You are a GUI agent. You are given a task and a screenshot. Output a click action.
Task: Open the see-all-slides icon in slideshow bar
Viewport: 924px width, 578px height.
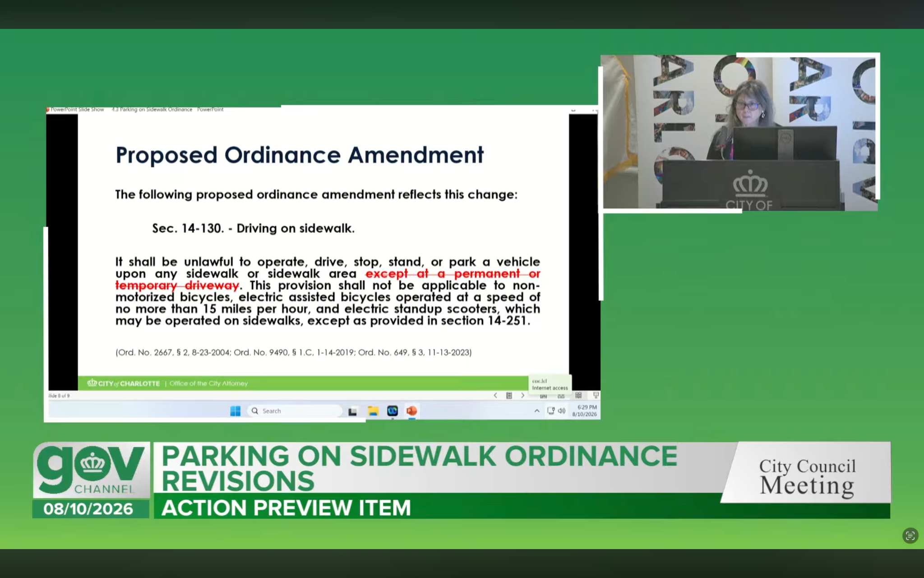point(509,396)
